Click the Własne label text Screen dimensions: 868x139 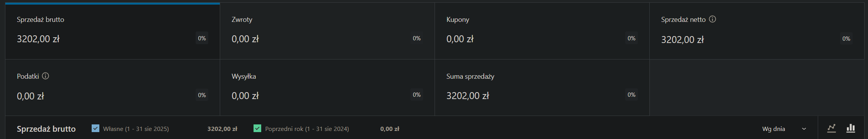coord(136,129)
